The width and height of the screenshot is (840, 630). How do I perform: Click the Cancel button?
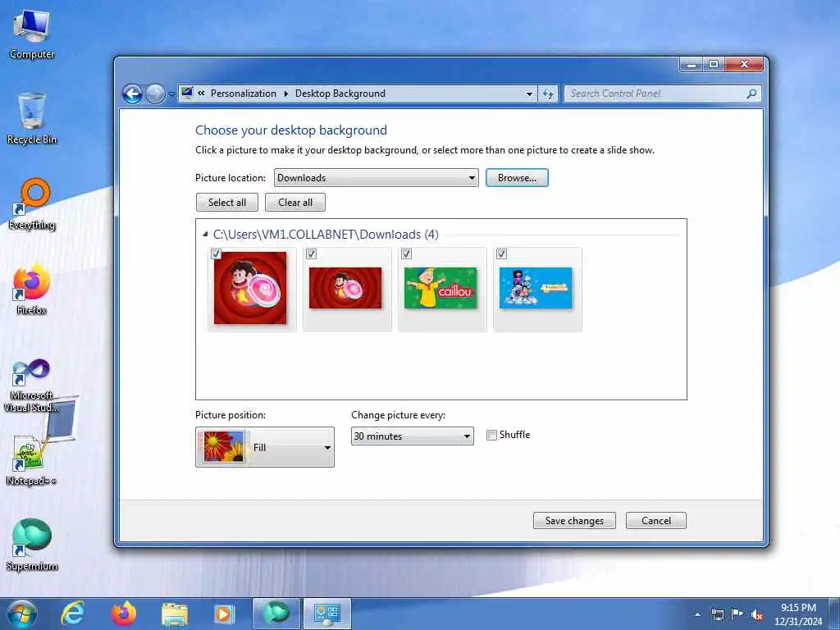(x=655, y=521)
